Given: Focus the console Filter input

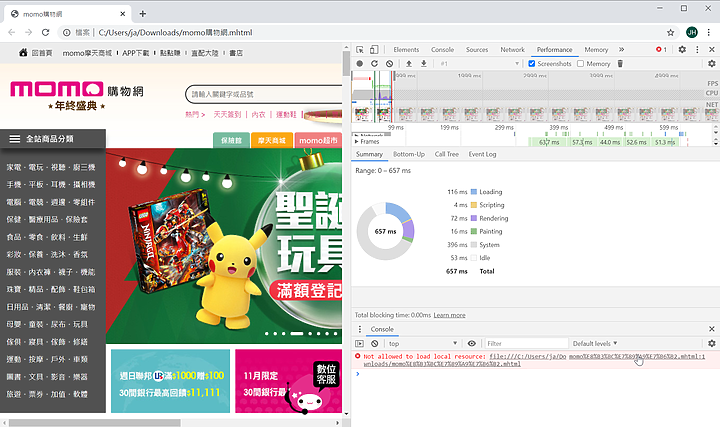Looking at the screenshot, I should click(x=527, y=343).
